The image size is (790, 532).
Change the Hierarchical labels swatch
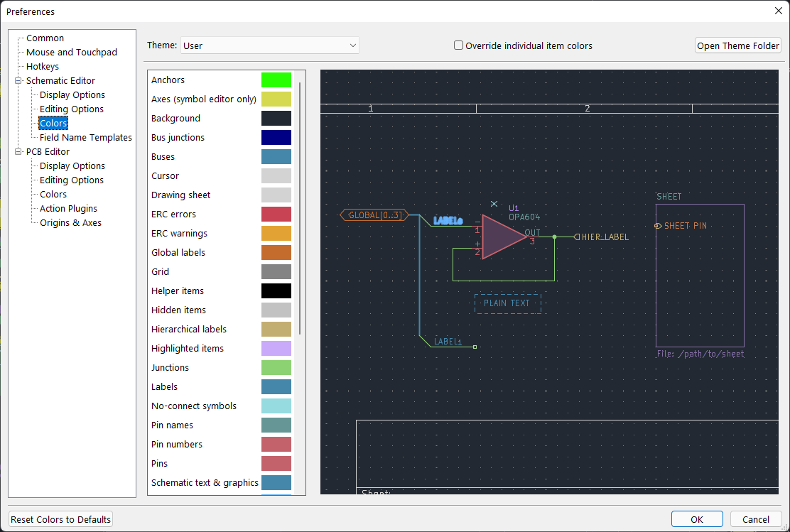[276, 329]
